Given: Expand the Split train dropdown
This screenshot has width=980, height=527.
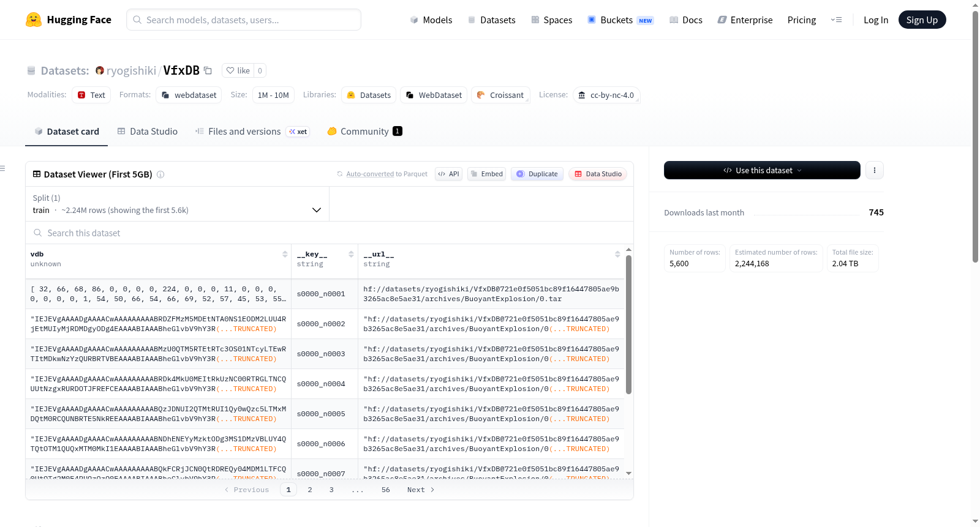Looking at the screenshot, I should [177, 204].
